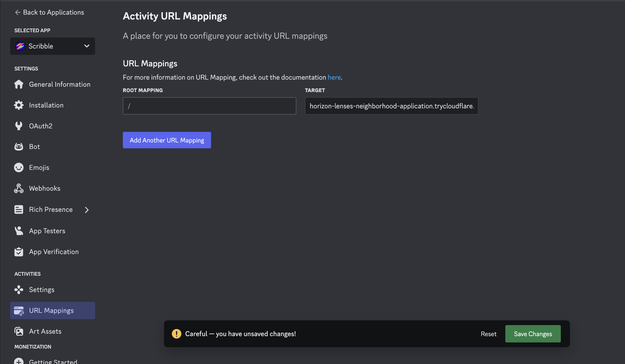The height and width of the screenshot is (364, 625).
Task: Click the smiley icon for Emojis
Action: [19, 167]
